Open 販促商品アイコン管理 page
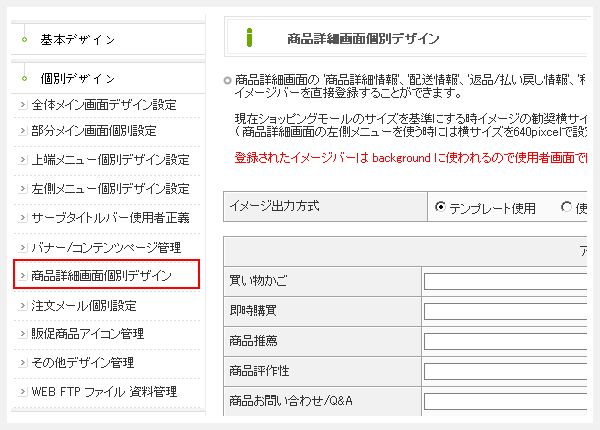Viewport: 600px width, 430px height. point(90,333)
